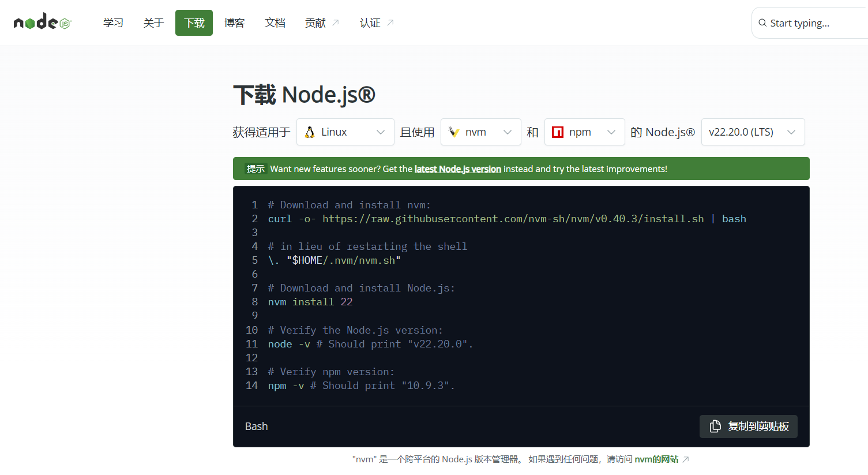Click the '# Verify the Node.js version:' comment
Viewport: 868px width, 475px height.
pyautogui.click(x=355, y=330)
